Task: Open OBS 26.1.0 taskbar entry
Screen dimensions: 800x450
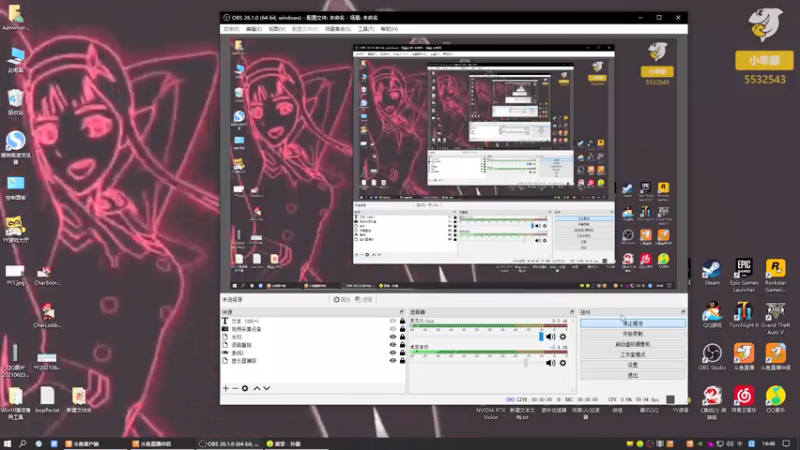Action: [x=229, y=443]
